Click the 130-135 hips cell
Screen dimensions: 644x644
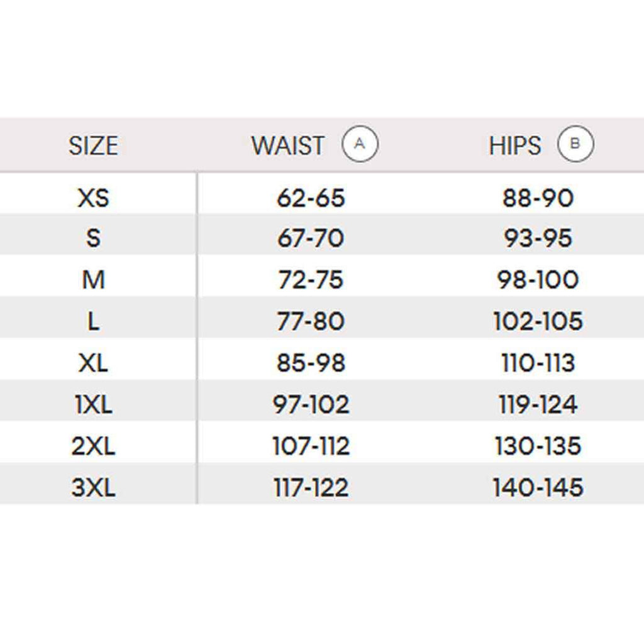coord(538,447)
